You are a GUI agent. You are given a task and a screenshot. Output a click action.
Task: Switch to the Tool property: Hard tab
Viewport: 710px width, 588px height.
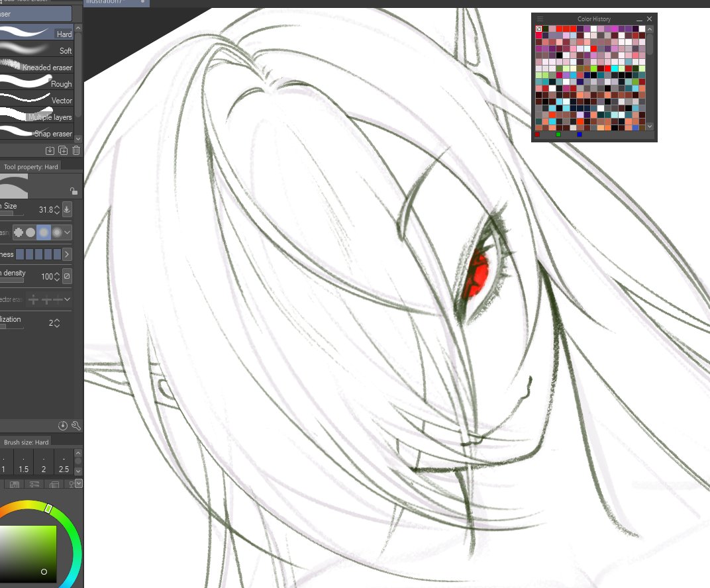tap(30, 167)
